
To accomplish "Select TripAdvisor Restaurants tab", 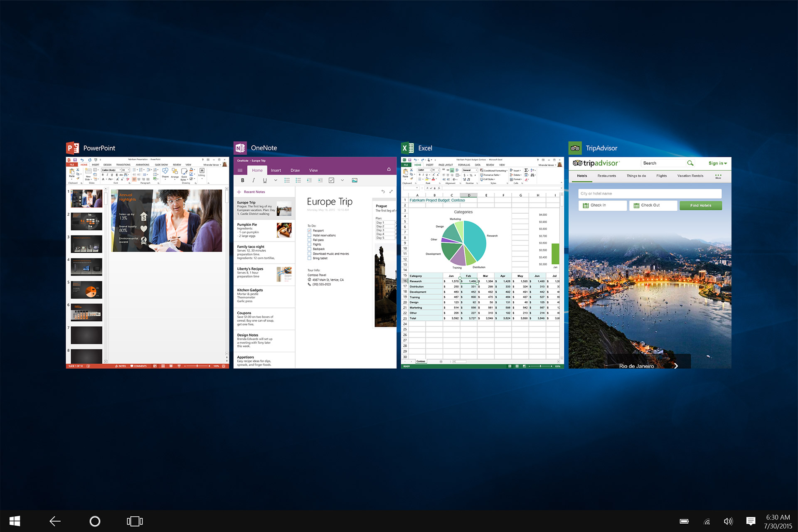I will (607, 176).
